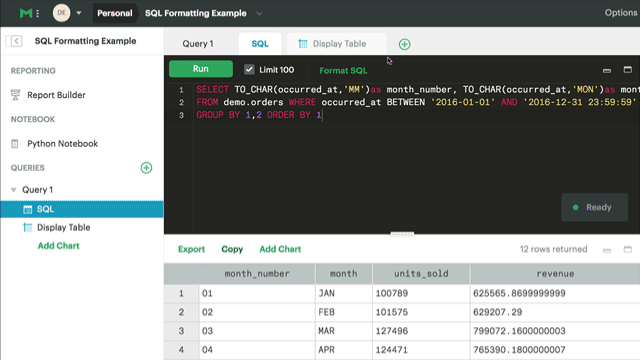Select the SQL item in the sidebar
Screen dimensions: 640x360
click(82, 209)
